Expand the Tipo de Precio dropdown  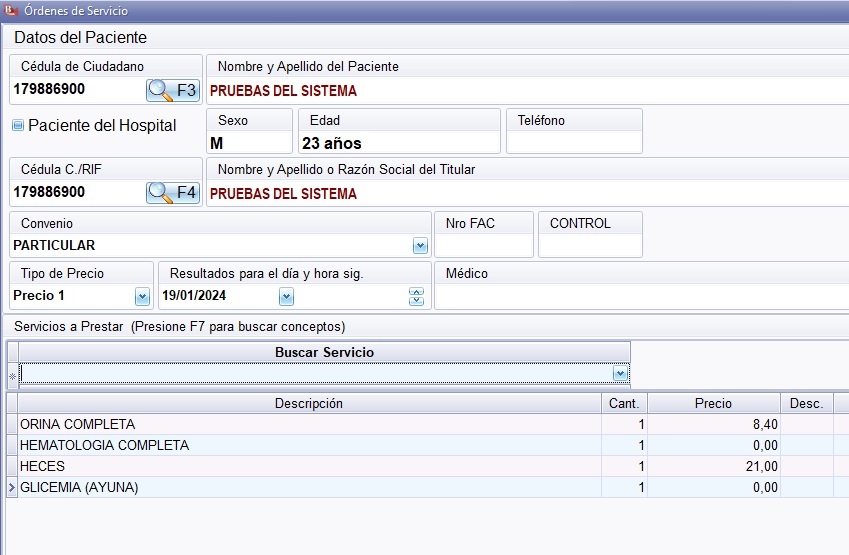tap(142, 297)
